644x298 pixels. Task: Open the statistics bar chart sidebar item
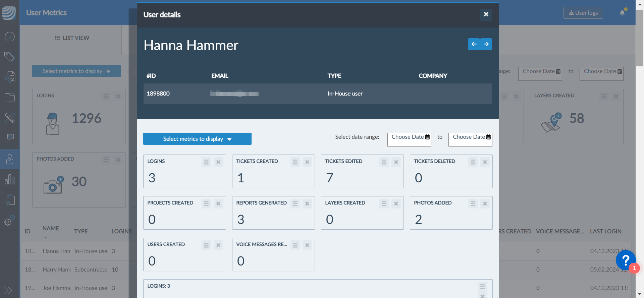10,179
